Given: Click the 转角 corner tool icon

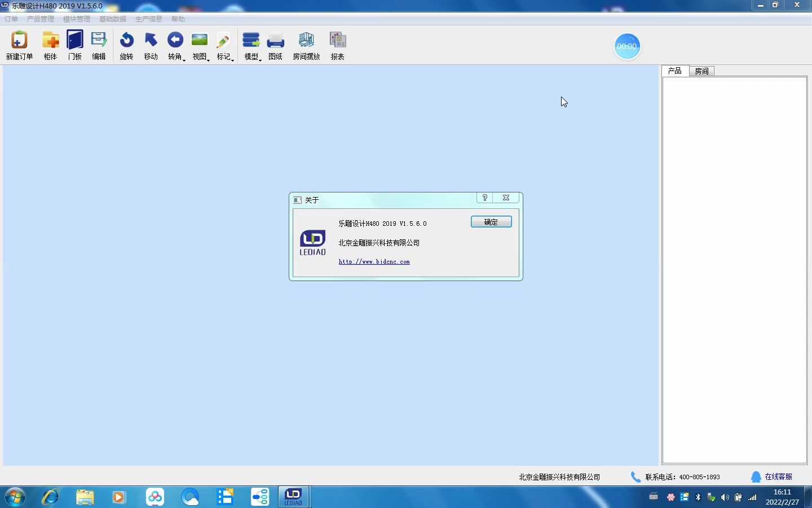Looking at the screenshot, I should click(x=175, y=41).
